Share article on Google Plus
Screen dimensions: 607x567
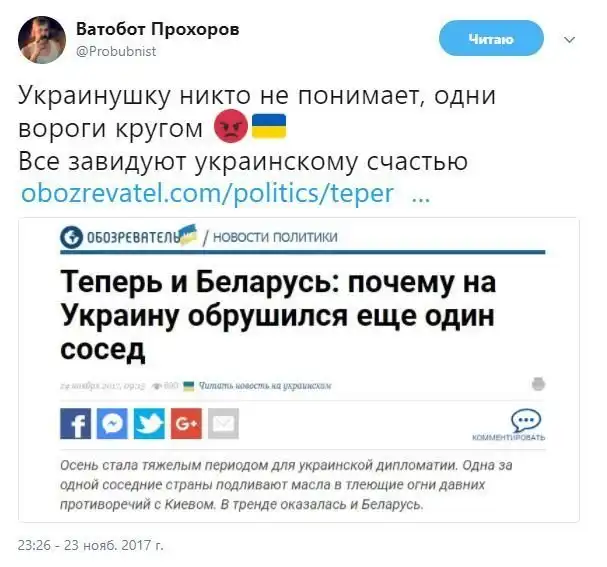point(186,423)
